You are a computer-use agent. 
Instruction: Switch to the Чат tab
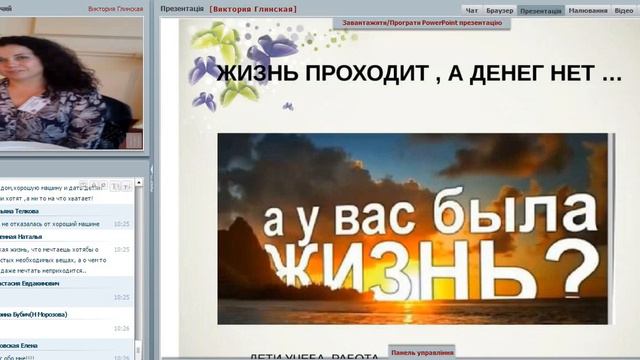(472, 11)
